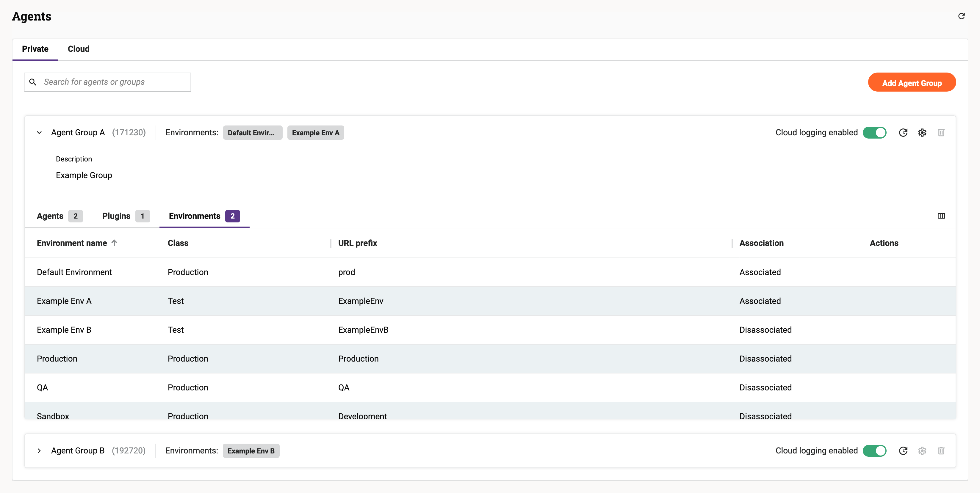Switch to the Plugins tab
The width and height of the screenshot is (980, 493).
(116, 216)
